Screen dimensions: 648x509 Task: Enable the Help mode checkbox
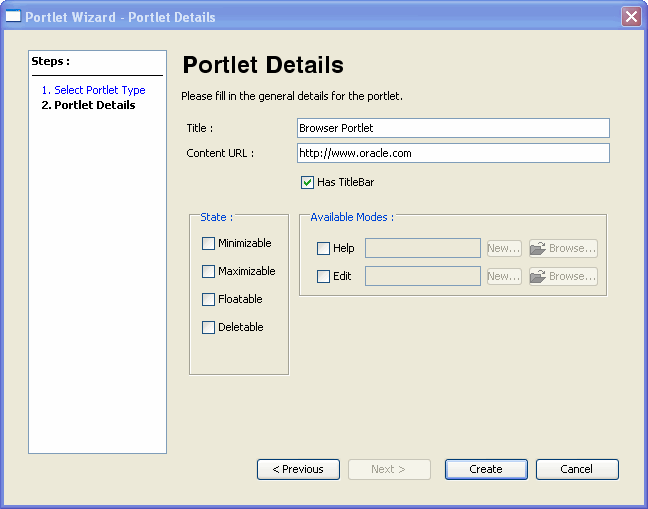[x=323, y=248]
